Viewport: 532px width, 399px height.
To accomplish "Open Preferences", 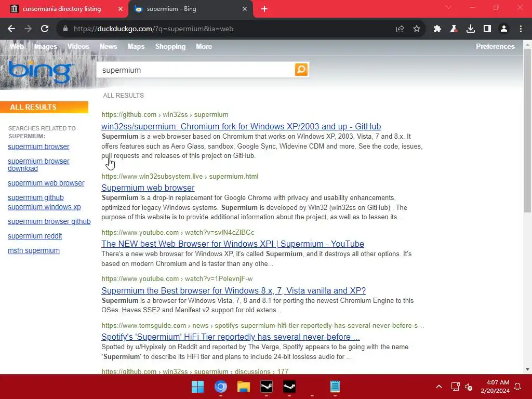I will click(495, 46).
